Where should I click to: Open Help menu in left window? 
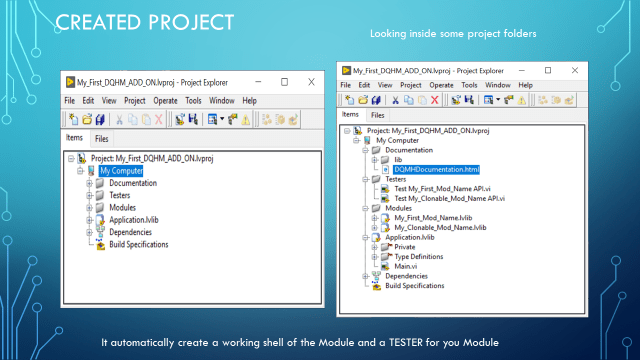tap(249, 100)
